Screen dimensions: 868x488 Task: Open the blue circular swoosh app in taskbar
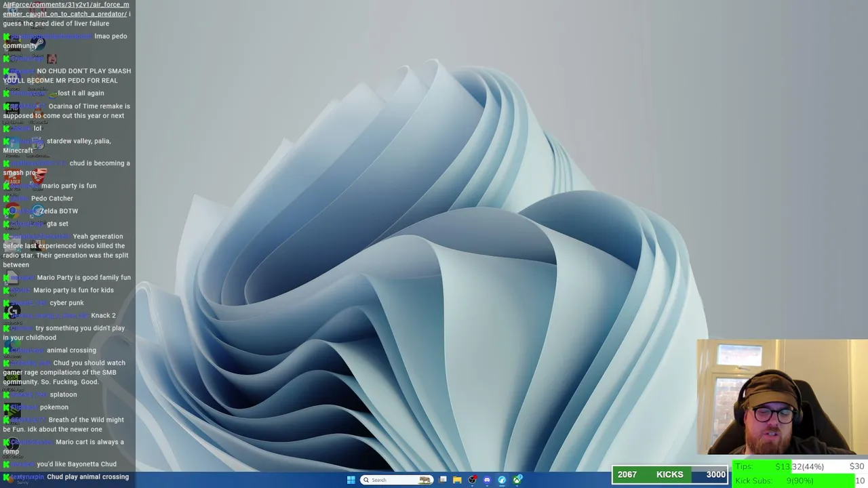coord(502,480)
